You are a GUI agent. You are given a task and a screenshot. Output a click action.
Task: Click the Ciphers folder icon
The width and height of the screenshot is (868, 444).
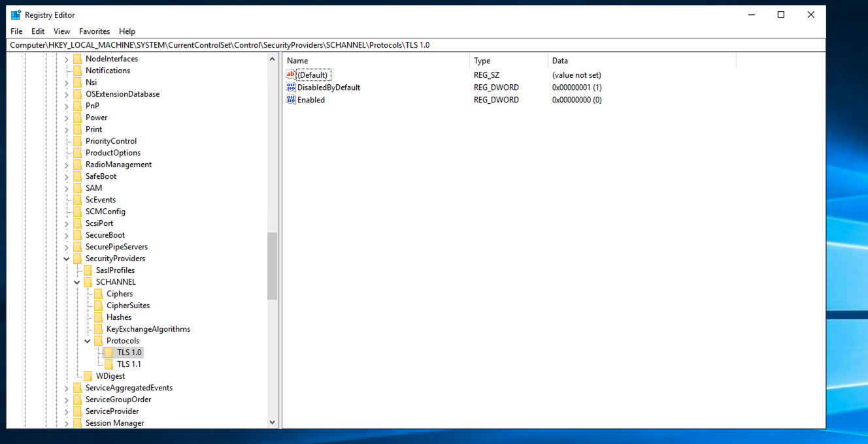click(98, 294)
